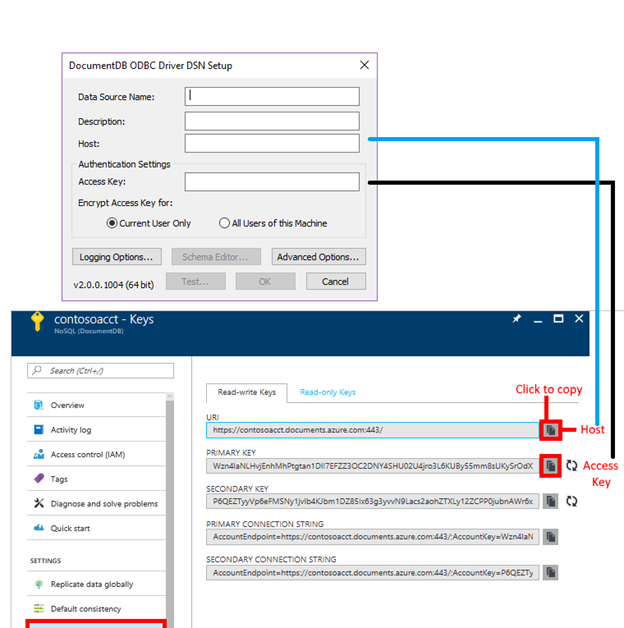Select the Primary Key text field
624x628 pixels.
372,466
